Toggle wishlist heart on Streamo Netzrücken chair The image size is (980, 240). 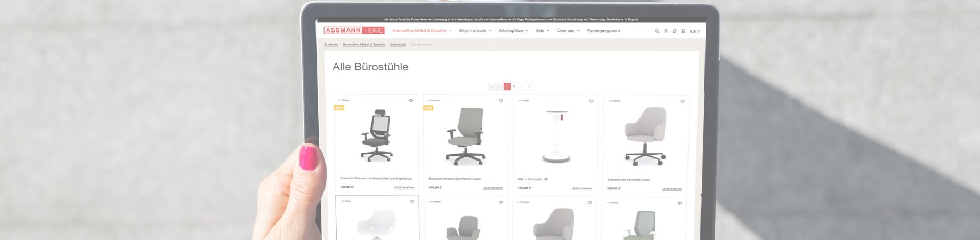click(x=411, y=100)
